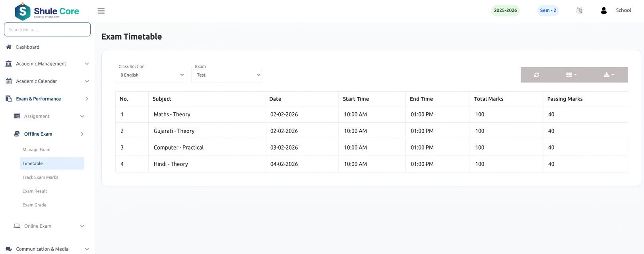This screenshot has width=644, height=254.
Task: Click the language translate icon
Action: coord(579,11)
